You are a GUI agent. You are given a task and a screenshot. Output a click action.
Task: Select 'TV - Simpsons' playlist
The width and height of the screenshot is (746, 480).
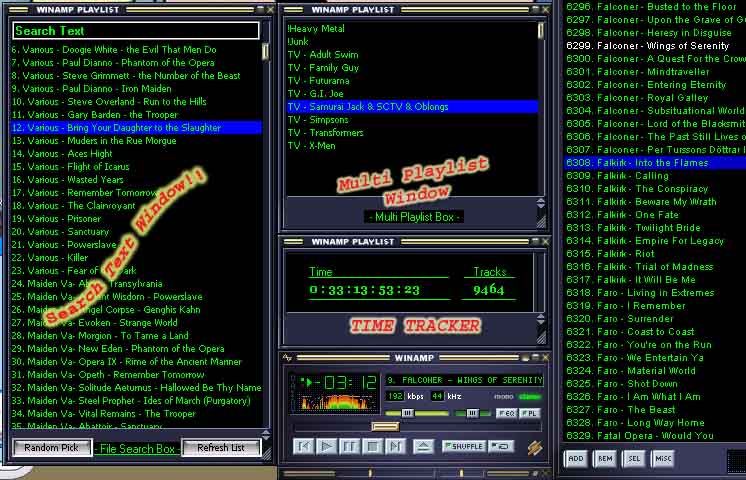tap(412, 120)
